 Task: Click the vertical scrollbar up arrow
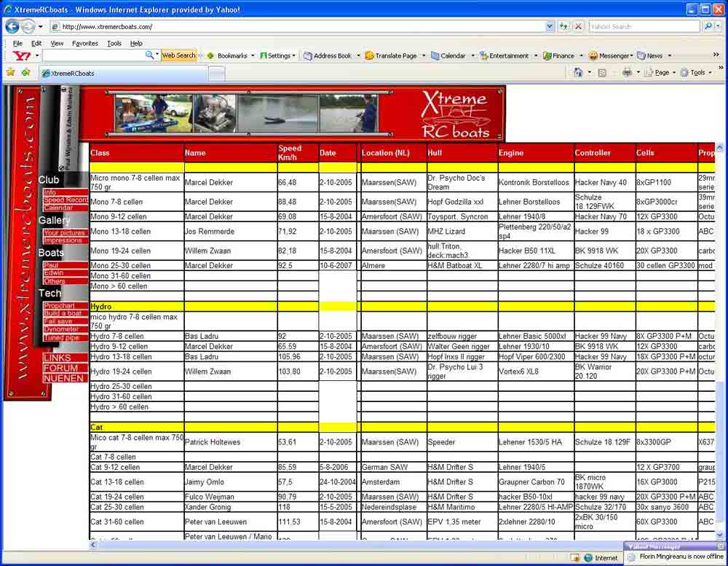(720, 148)
